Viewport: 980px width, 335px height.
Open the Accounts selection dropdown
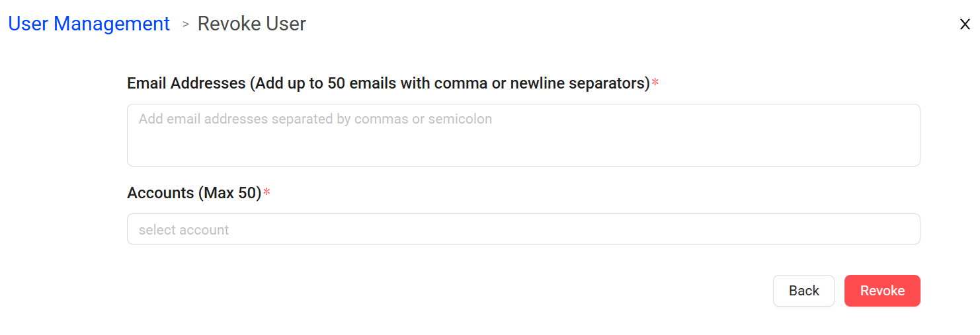[523, 229]
